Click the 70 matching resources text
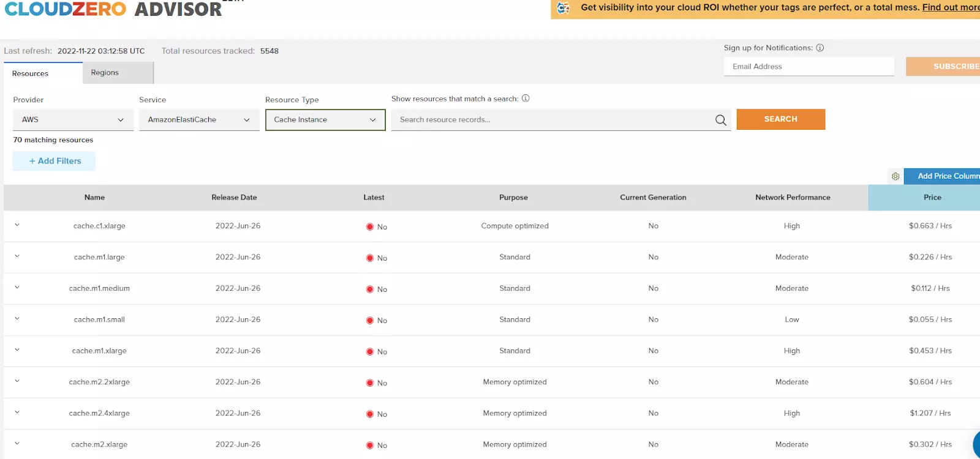 click(x=53, y=140)
